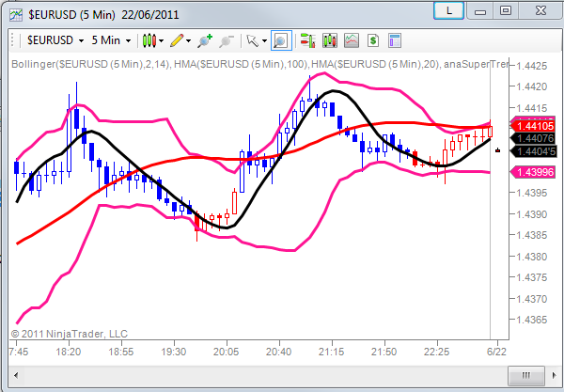Open the Indicators line chart icon
Image resolution: width=564 pixels, height=392 pixels.
[x=352, y=40]
